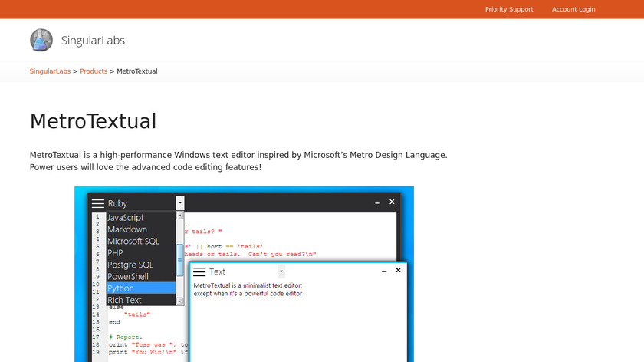Minimize the Text editor window
The height and width of the screenshot is (362, 644).
point(383,271)
